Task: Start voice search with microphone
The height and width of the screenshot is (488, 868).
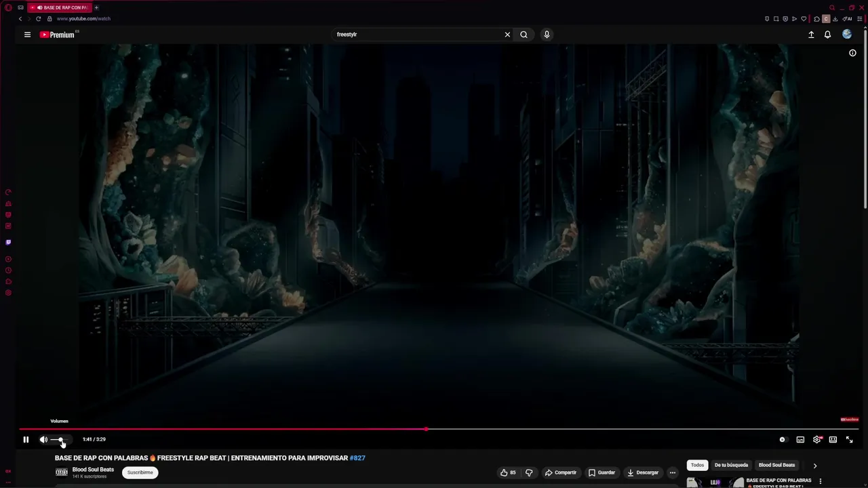Action: coord(547,35)
